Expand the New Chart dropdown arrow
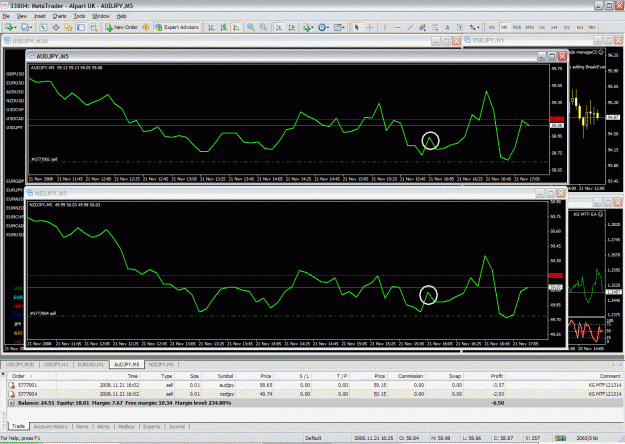The image size is (625, 444). point(15,28)
